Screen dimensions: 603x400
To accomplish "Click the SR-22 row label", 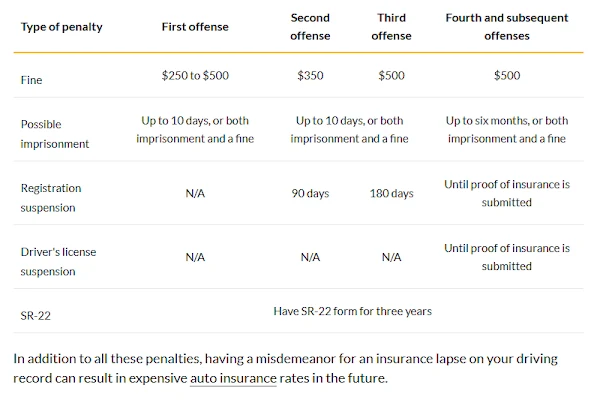I will coord(35,316).
